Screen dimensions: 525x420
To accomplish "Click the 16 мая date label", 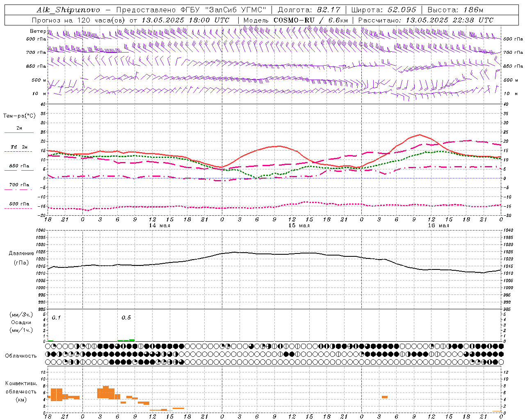I will click(438, 226).
